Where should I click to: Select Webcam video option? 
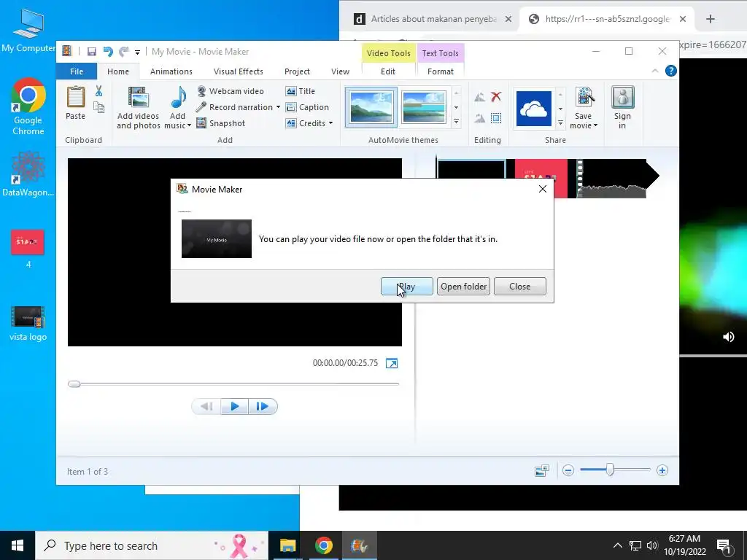coord(231,91)
